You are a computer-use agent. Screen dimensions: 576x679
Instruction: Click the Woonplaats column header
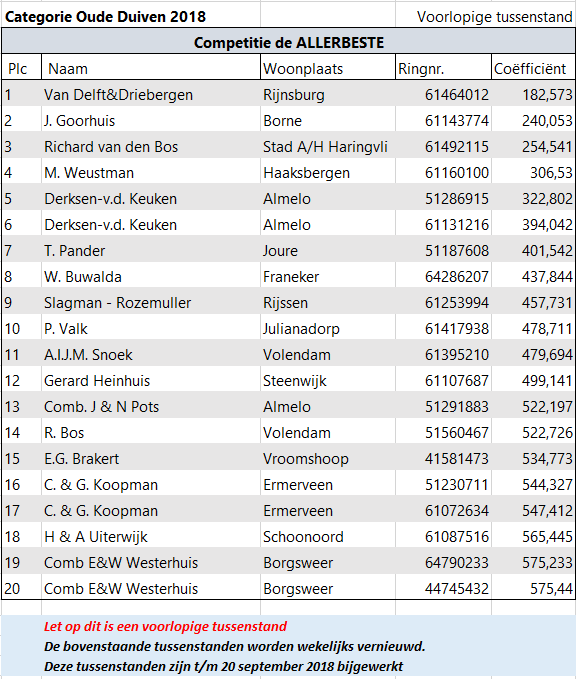(328, 68)
